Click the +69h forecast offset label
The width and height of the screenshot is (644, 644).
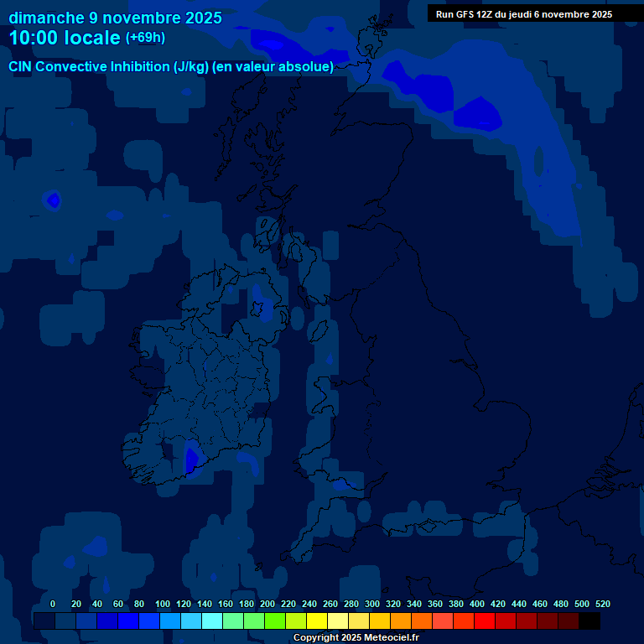(145, 38)
